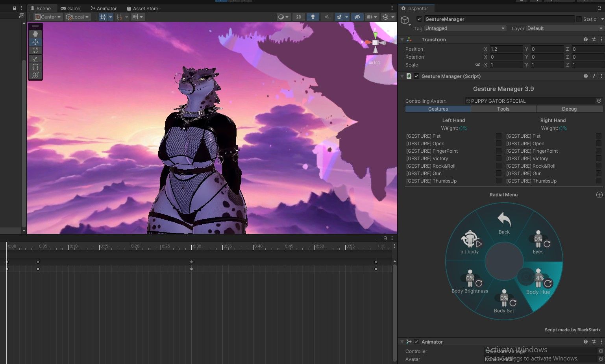Toggle GestureManager active checkbox
The height and width of the screenshot is (364, 605).
coord(419,19)
